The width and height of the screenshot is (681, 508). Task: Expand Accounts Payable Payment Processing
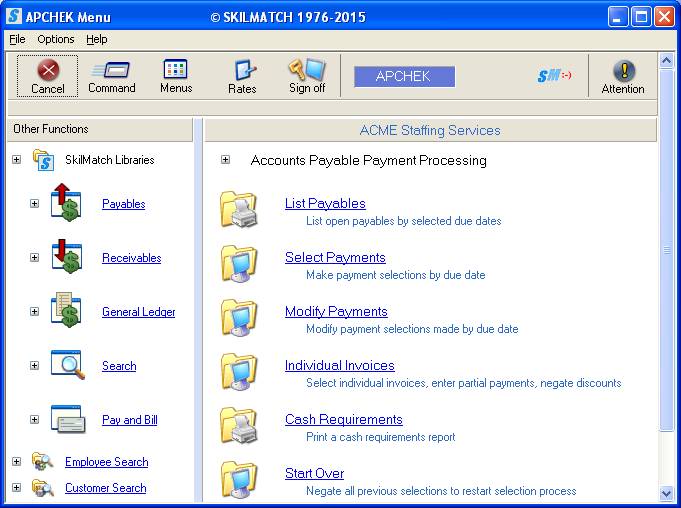click(x=225, y=159)
